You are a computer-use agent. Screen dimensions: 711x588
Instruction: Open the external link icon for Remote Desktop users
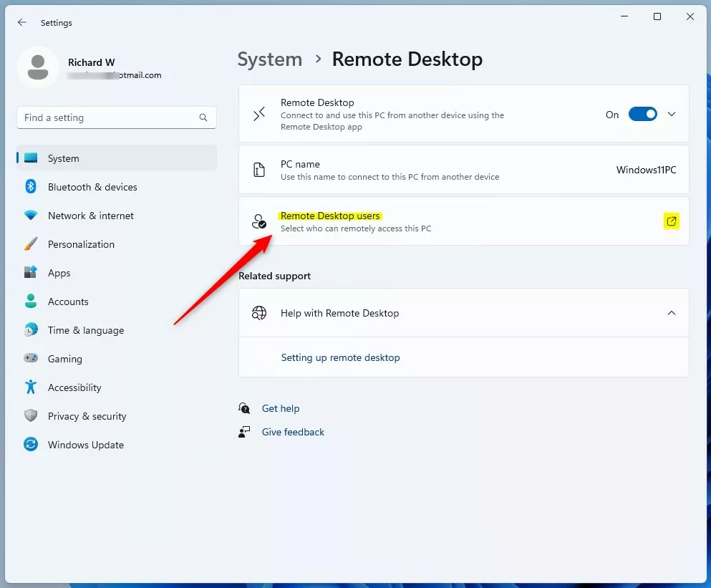coord(672,221)
